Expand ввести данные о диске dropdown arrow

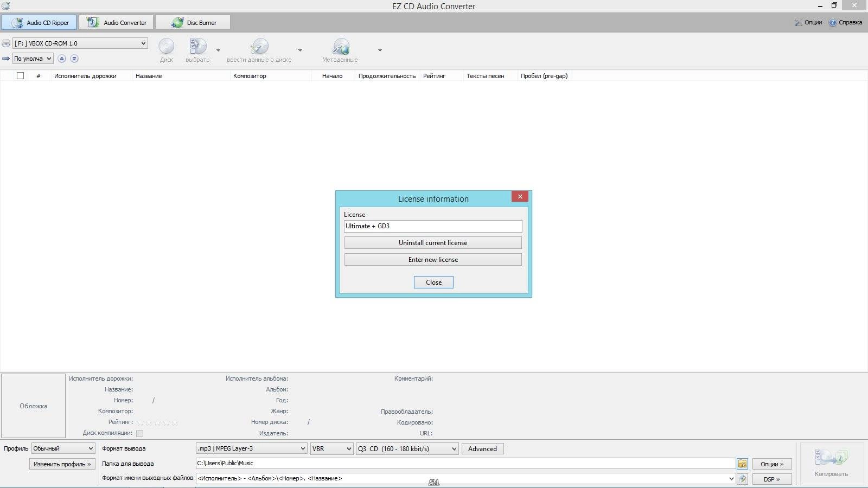pyautogui.click(x=300, y=50)
